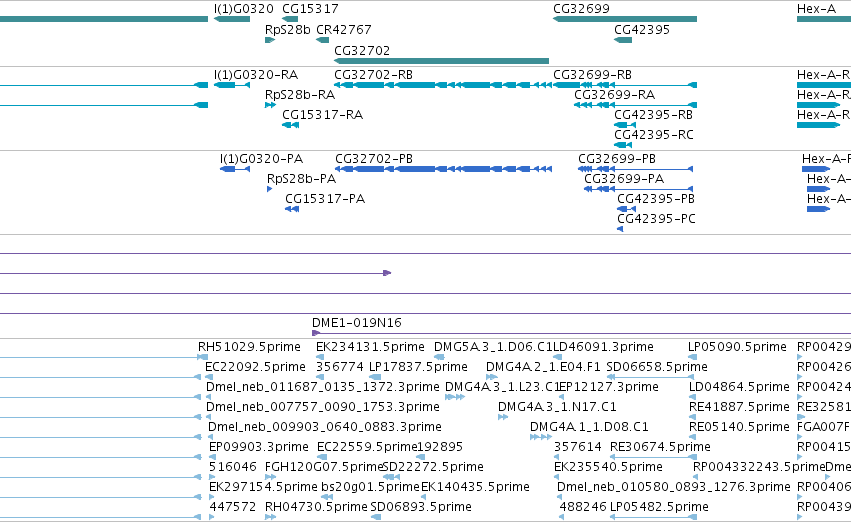Image resolution: width=851 pixels, height=522 pixels.
Task: Click Dmel_neb_010580_0893_1276.3prime label
Action: click(x=674, y=487)
